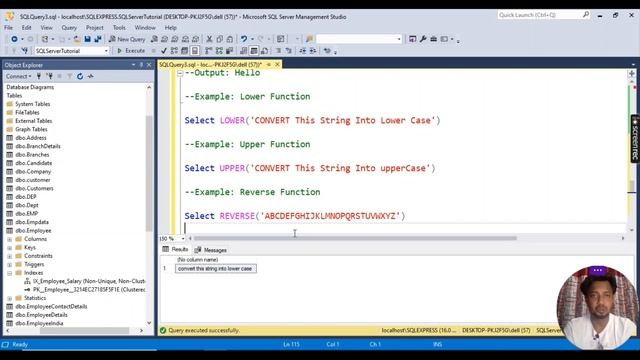Expand the Constraints folder node

(9, 256)
